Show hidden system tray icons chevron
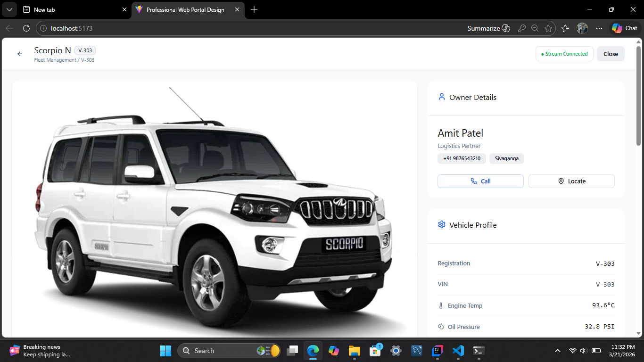The image size is (644, 362). 558,351
